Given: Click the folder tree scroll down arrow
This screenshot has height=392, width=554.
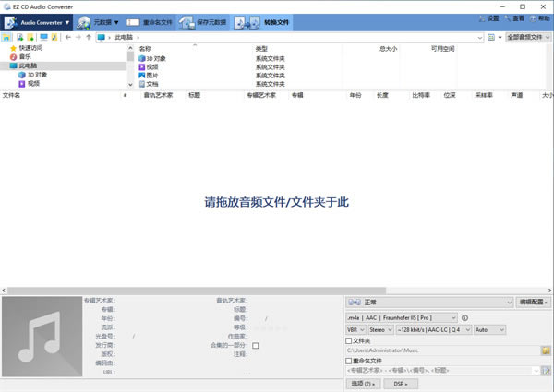Looking at the screenshot, I should 130,85.
